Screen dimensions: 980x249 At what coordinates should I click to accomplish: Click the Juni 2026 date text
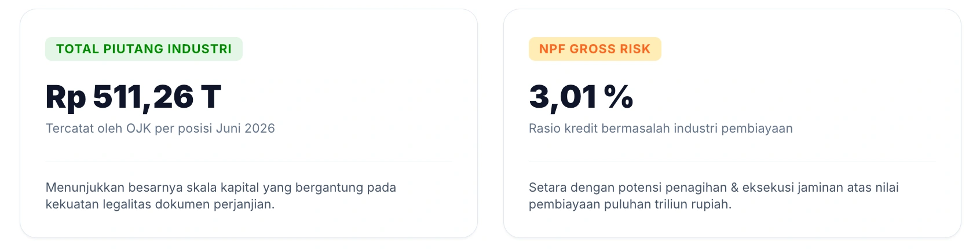tap(246, 129)
